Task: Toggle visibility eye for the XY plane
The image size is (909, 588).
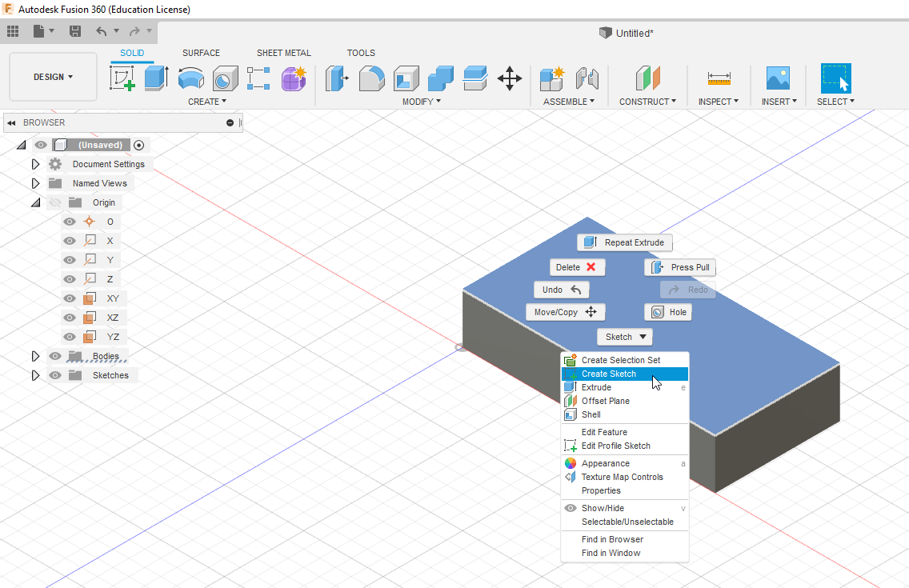Action: coord(70,298)
